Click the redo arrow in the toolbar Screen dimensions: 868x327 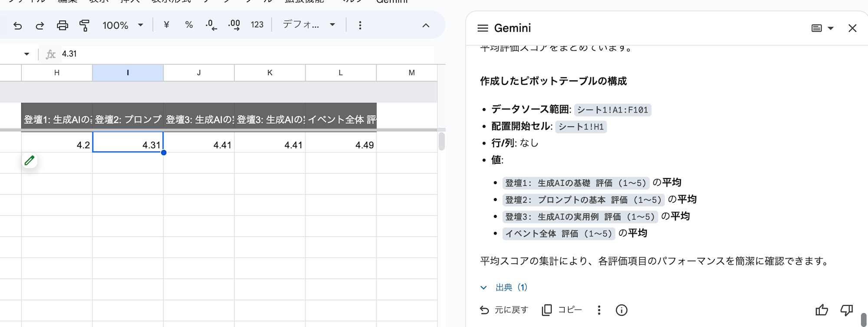point(40,26)
